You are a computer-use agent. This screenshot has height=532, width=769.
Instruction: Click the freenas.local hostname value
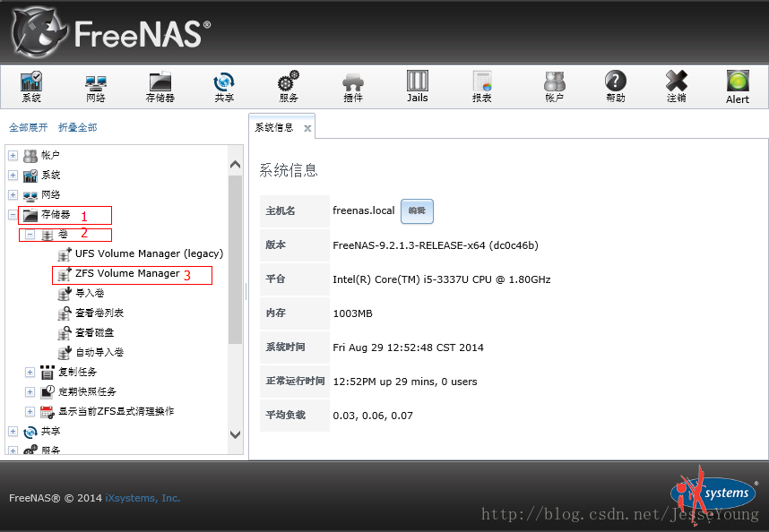363,210
